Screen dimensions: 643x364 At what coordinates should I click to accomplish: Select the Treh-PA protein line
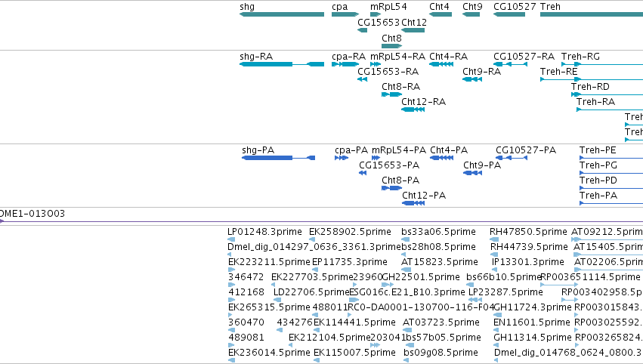pos(611,203)
